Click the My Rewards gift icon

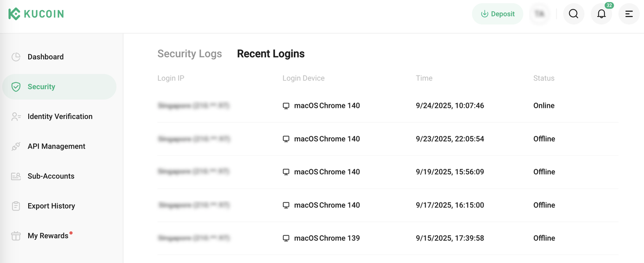tap(16, 236)
